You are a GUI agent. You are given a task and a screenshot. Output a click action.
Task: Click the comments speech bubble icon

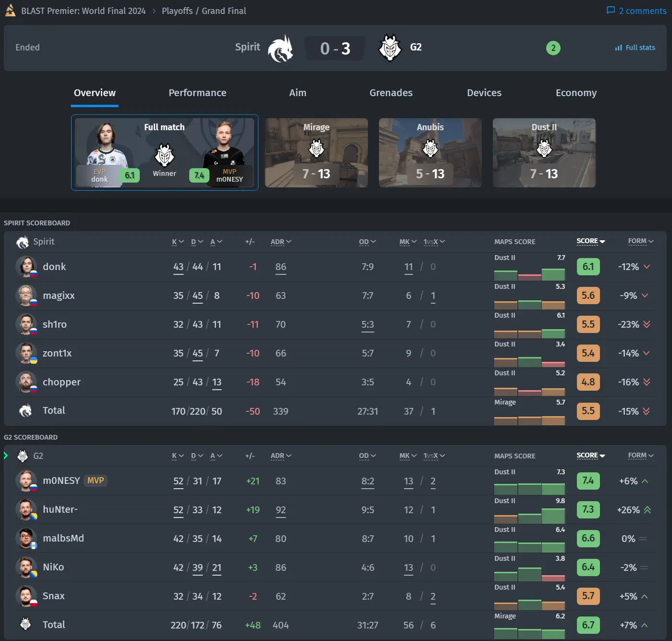click(x=611, y=10)
